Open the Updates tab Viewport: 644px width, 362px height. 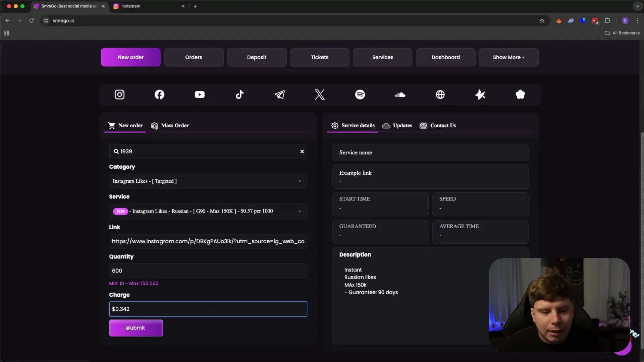click(397, 125)
